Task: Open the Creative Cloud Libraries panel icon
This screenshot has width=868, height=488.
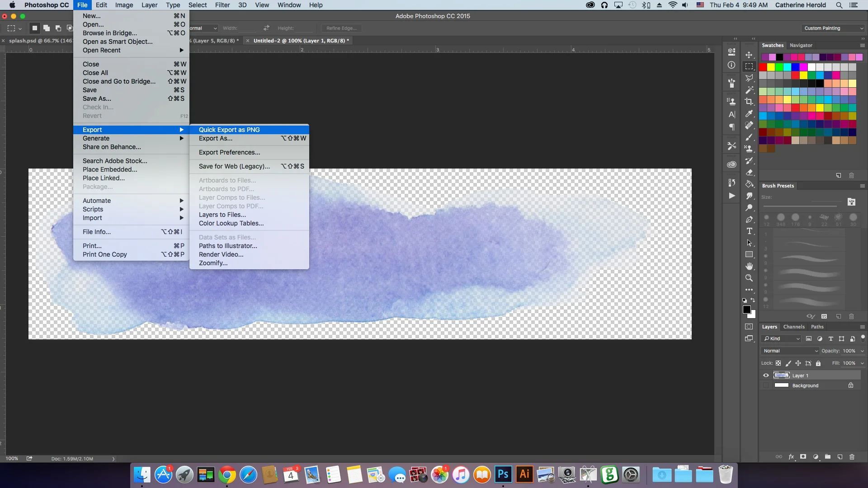Action: (x=731, y=164)
